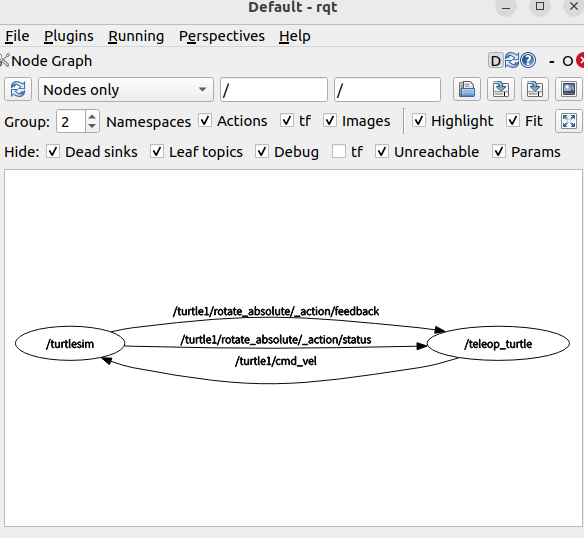584x538 pixels.
Task: Click the O float-widget button
Action: (567, 61)
